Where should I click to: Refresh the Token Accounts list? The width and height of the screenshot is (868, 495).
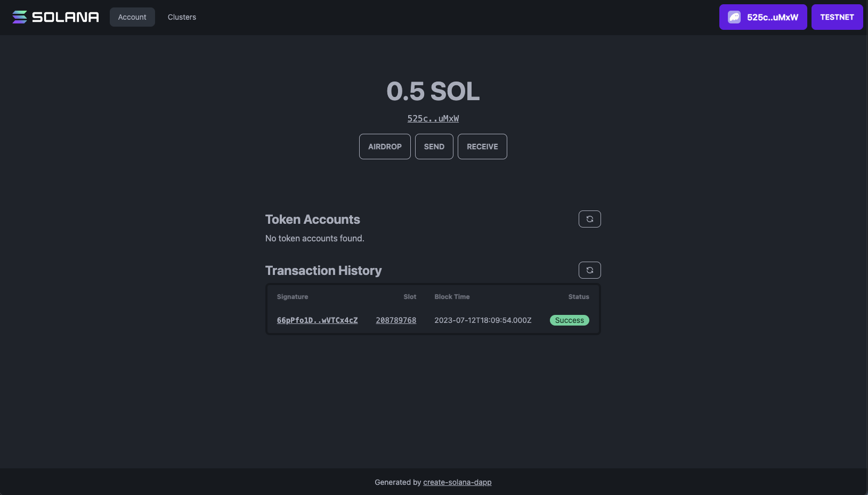point(589,218)
